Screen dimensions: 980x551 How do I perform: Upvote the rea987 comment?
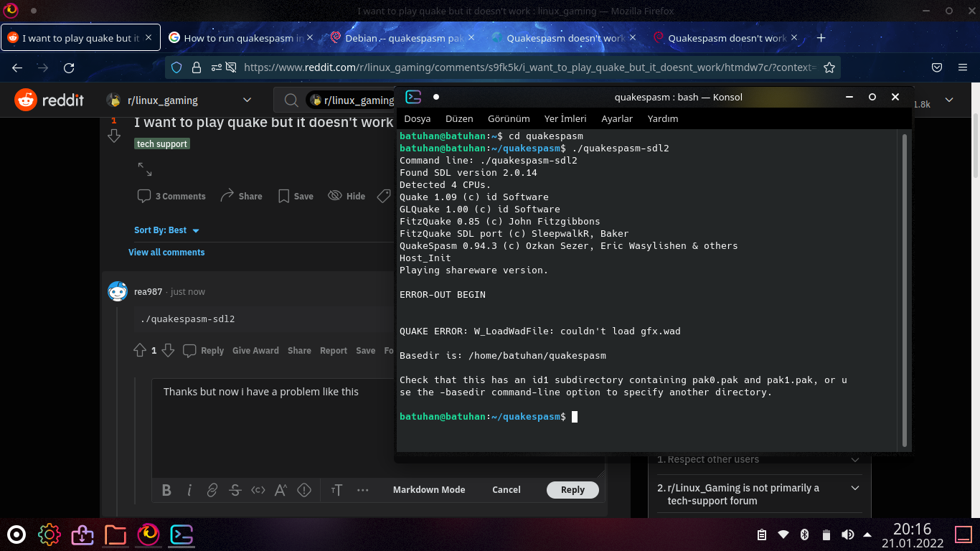[140, 350]
